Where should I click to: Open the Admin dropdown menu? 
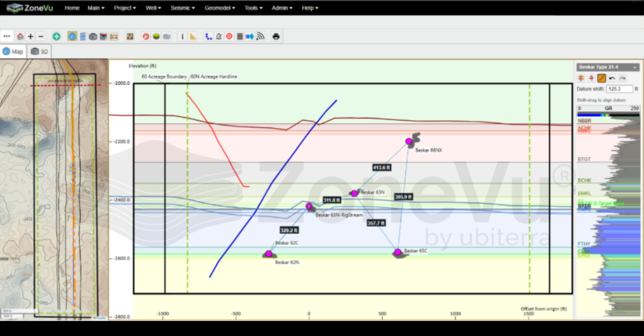tap(282, 8)
